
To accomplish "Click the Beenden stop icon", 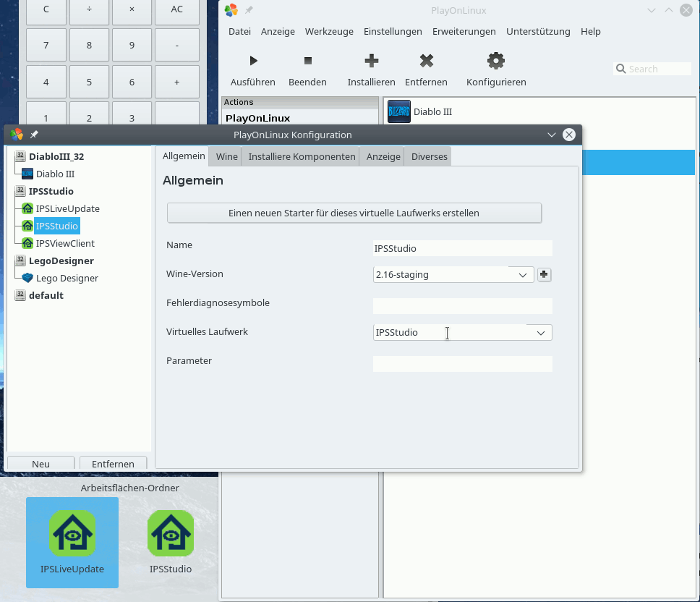I will tap(307, 61).
